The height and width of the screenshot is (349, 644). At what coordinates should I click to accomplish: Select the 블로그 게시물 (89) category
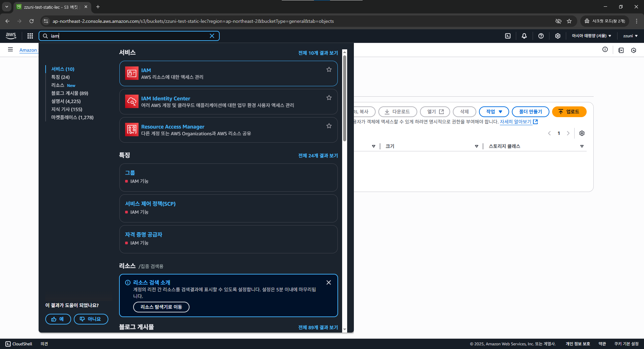tap(70, 93)
